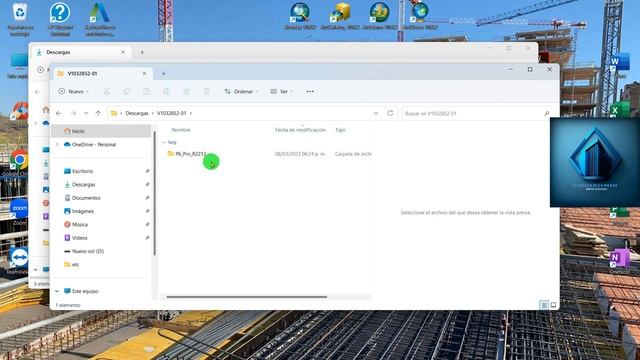Viewport: 640px width, 360px height.
Task: Open Vídeos in quick access
Action: pyautogui.click(x=79, y=238)
